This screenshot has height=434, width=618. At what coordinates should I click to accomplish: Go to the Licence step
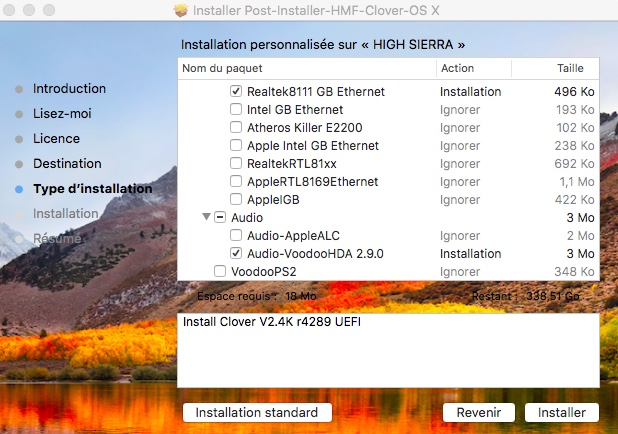(x=56, y=139)
